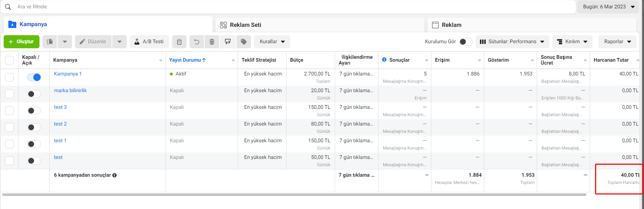
Task: Toggle Kampanya 1 switch off
Action: pyautogui.click(x=34, y=77)
